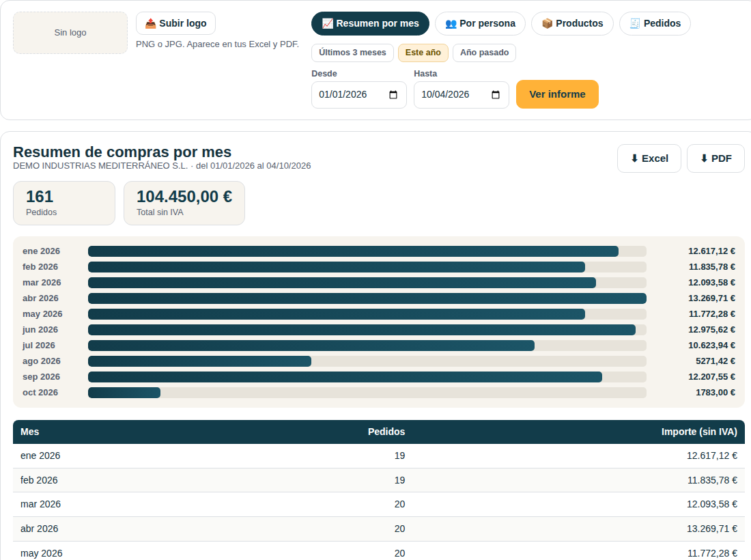Switch to the Pedidos tab
751x560 pixels.
[x=655, y=23]
